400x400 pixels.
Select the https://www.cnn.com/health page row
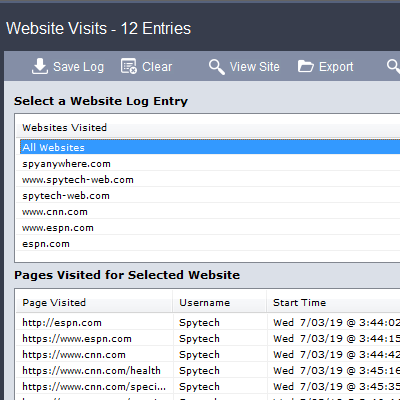point(208,370)
